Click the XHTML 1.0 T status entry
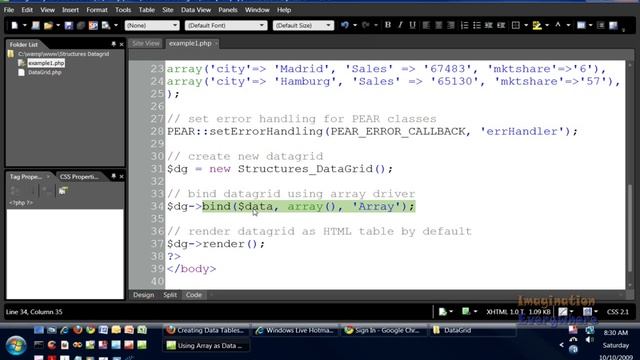Viewport: 640px width, 360px height. (505, 312)
